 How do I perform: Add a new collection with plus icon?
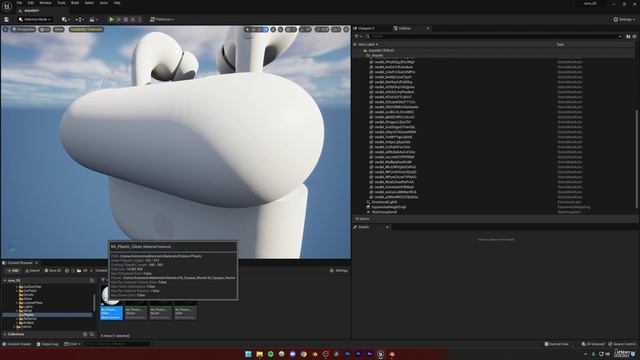(85, 334)
